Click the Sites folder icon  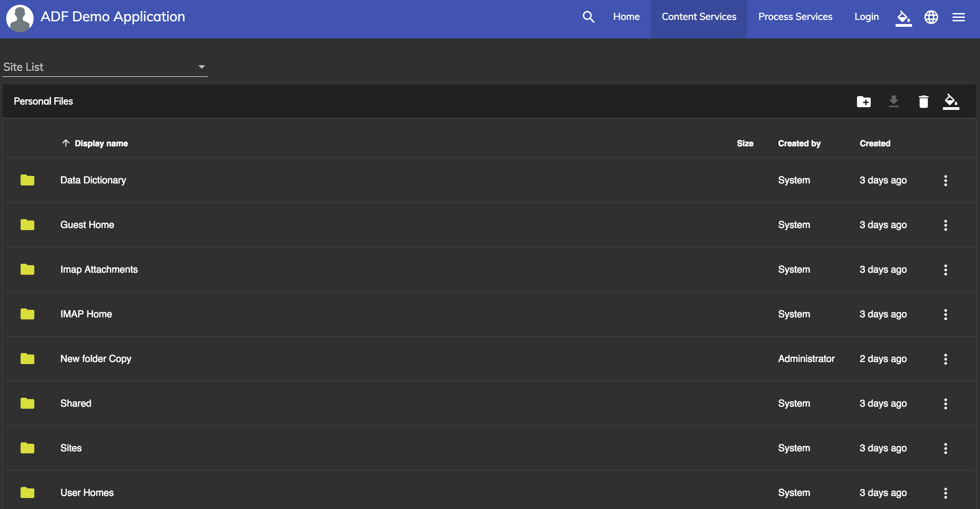(x=27, y=448)
